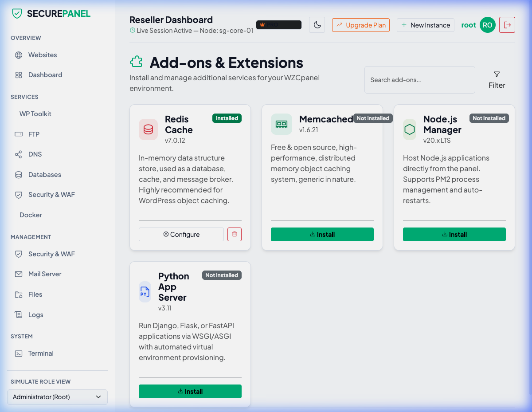This screenshot has width=532, height=412.
Task: Expand the Simulate Role View dropdown
Action: (x=57, y=397)
